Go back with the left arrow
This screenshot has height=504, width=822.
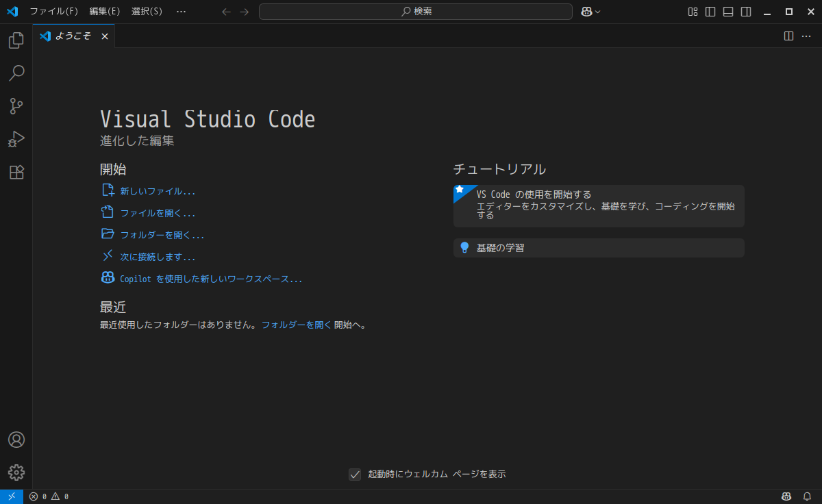pyautogui.click(x=227, y=12)
